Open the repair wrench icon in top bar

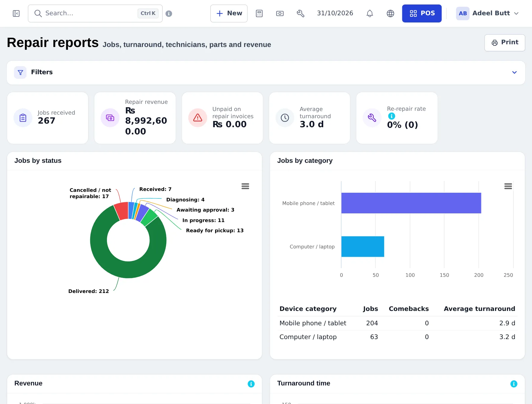click(x=300, y=13)
